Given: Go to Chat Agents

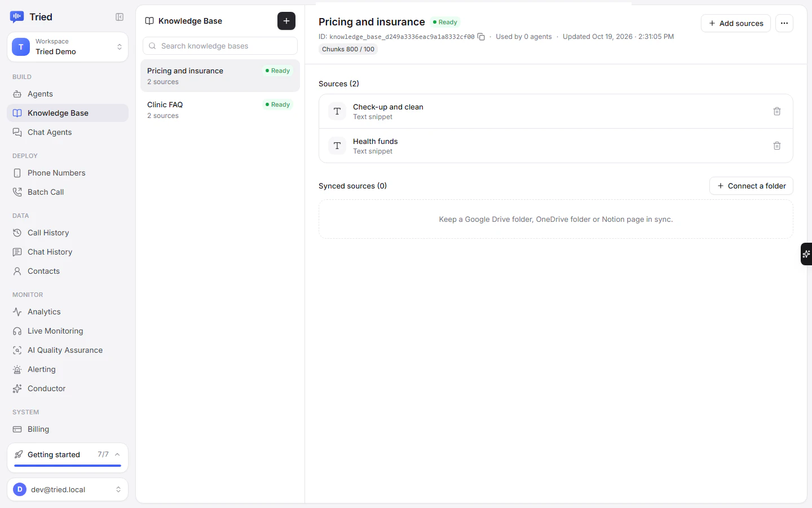Looking at the screenshot, I should [68, 132].
